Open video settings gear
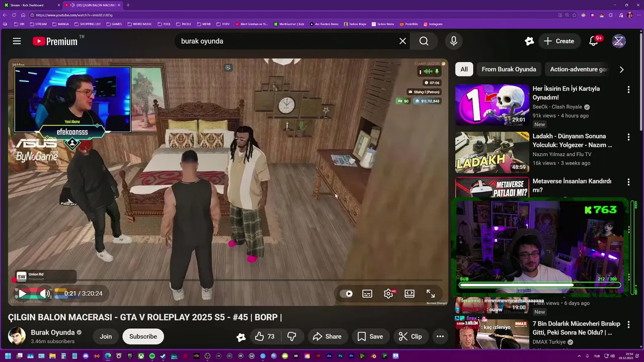This screenshot has width=644, height=362. pos(388,294)
